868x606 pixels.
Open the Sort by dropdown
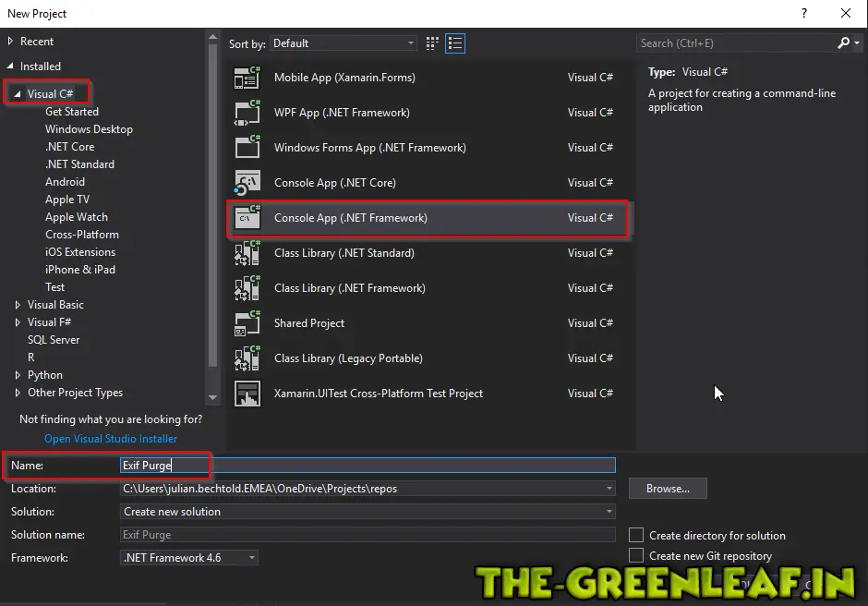[x=344, y=43]
